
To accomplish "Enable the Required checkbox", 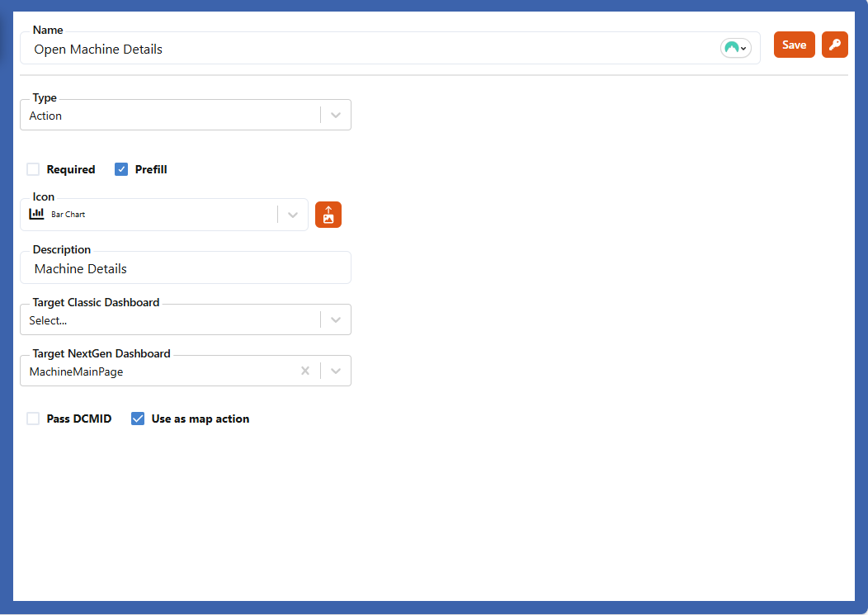I will click(33, 169).
